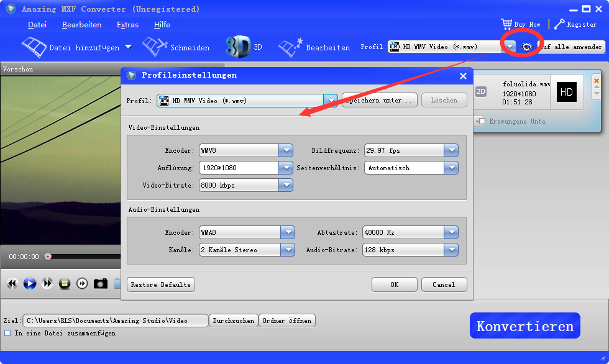Click the Buy Now link
The image size is (609, 364).
click(527, 24)
